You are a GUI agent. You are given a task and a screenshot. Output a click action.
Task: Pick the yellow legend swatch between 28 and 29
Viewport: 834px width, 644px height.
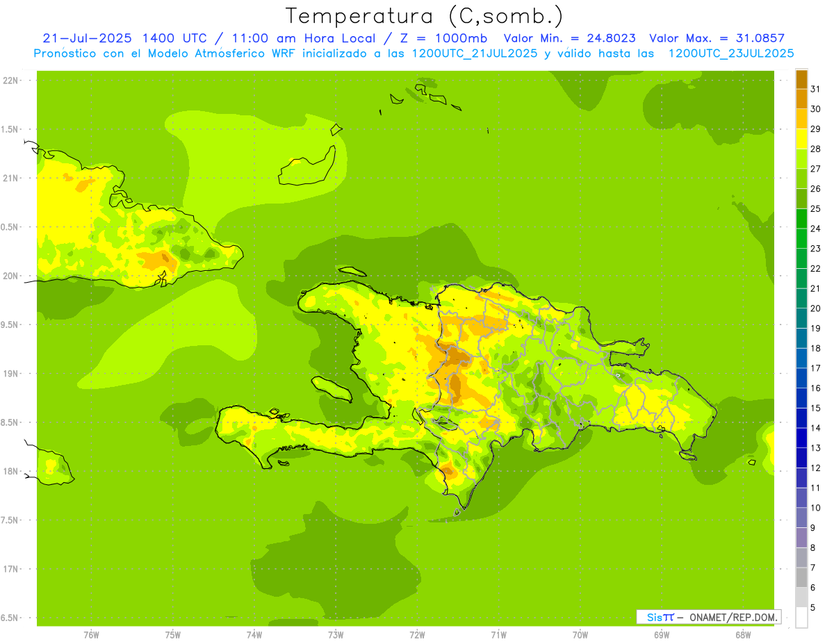coord(801,139)
